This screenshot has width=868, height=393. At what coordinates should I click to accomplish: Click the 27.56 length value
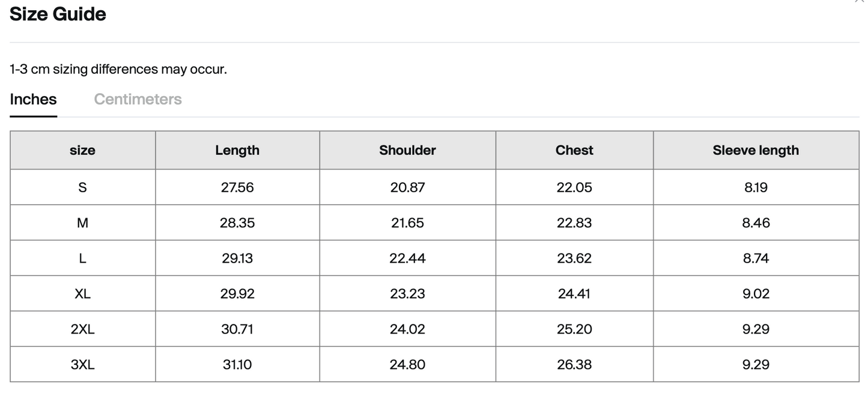click(x=237, y=187)
